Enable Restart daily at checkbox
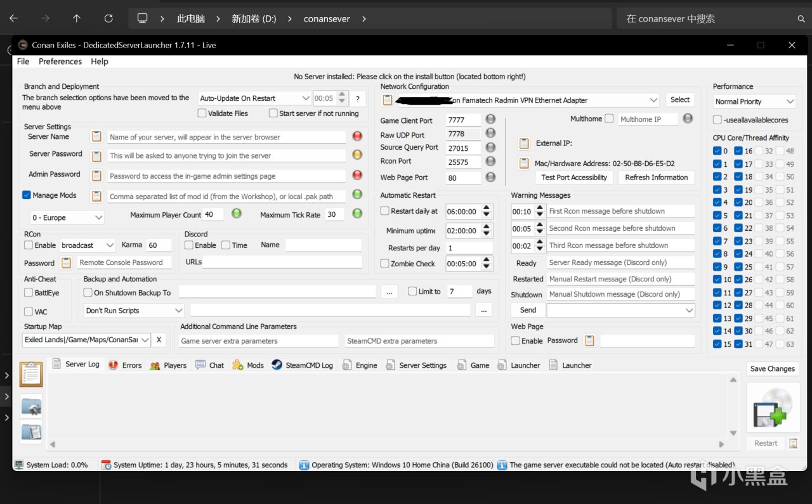Screen dimensions: 812x504 (385, 210)
